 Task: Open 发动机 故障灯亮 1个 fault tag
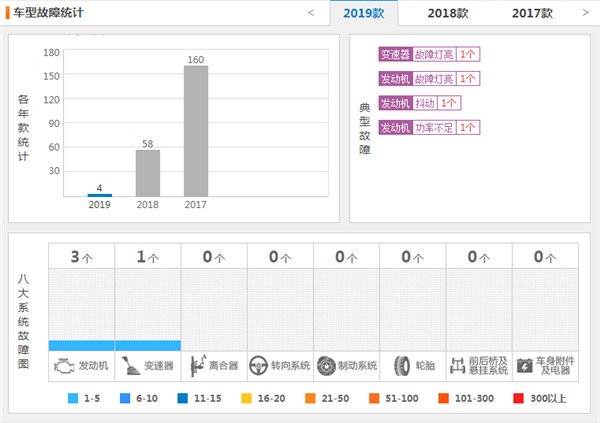[x=429, y=79]
